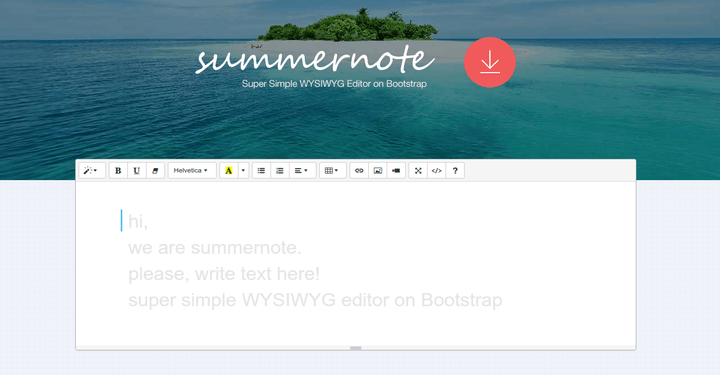This screenshot has height=375, width=720.
Task: Toggle bold formatting
Action: 118,170
